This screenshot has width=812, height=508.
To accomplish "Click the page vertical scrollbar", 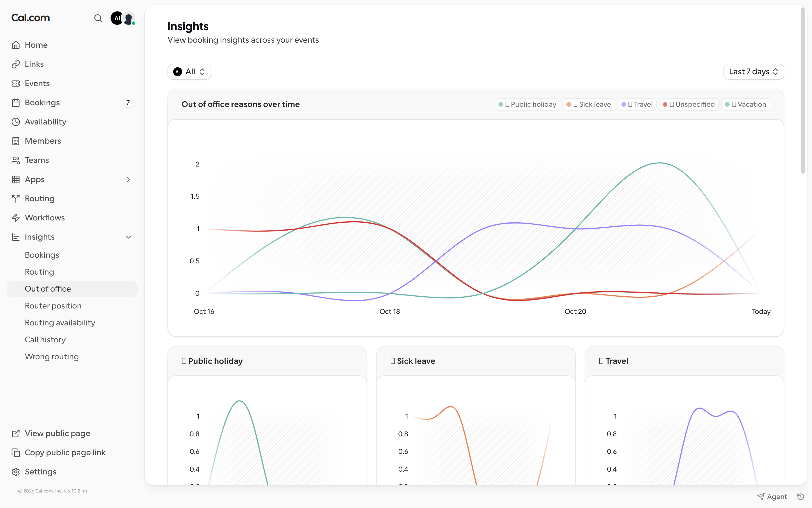I will coord(803,91).
